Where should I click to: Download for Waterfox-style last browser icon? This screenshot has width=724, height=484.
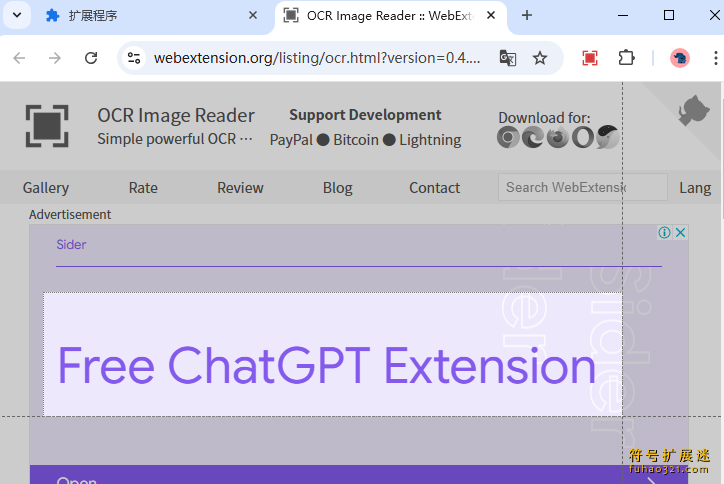pyautogui.click(x=608, y=137)
